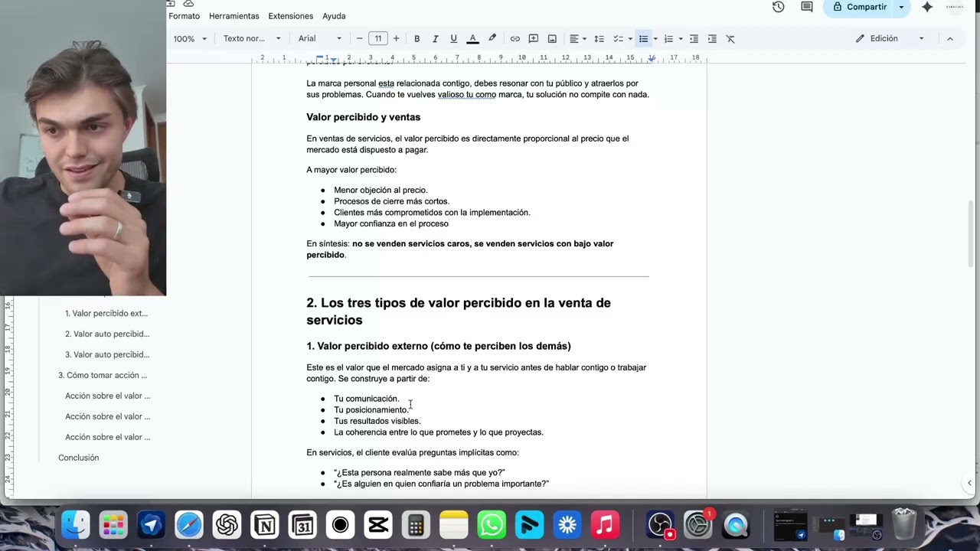This screenshot has width=980, height=551.
Task: Open Calculator in the Dock
Action: click(416, 525)
